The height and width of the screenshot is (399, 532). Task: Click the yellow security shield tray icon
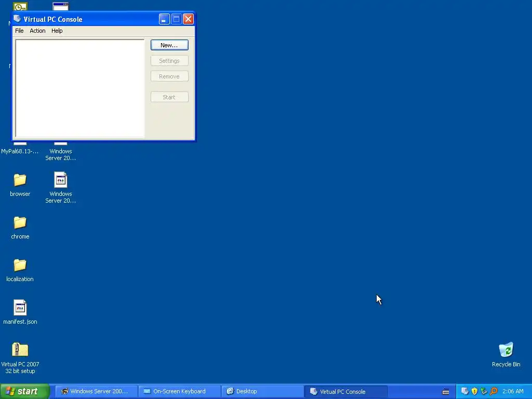pyautogui.click(x=474, y=391)
